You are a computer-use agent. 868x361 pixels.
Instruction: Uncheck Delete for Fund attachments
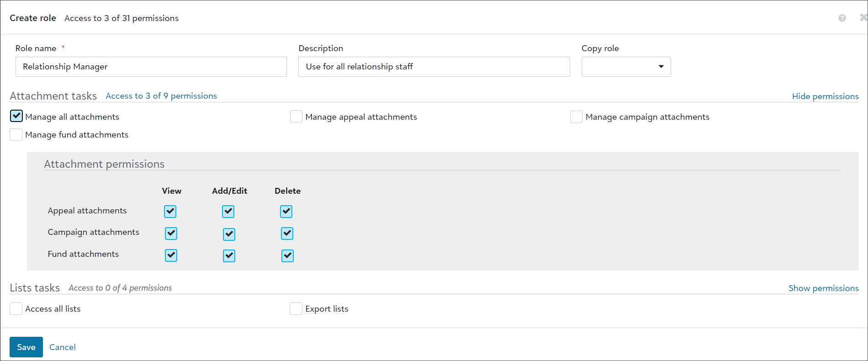(x=287, y=255)
